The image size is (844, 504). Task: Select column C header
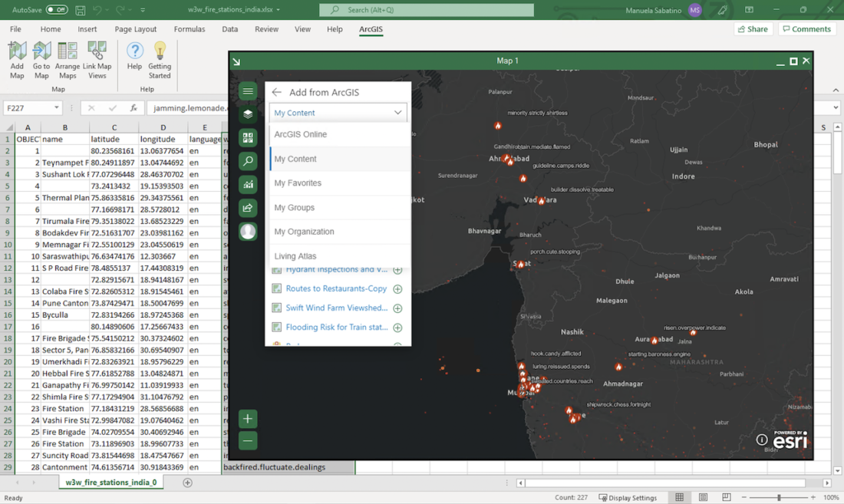114,127
